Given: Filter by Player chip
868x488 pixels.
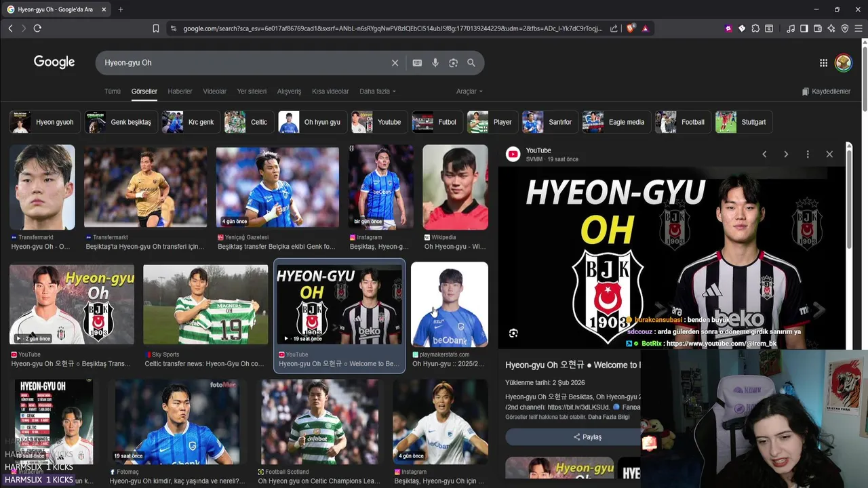Looking at the screenshot, I should pos(492,122).
